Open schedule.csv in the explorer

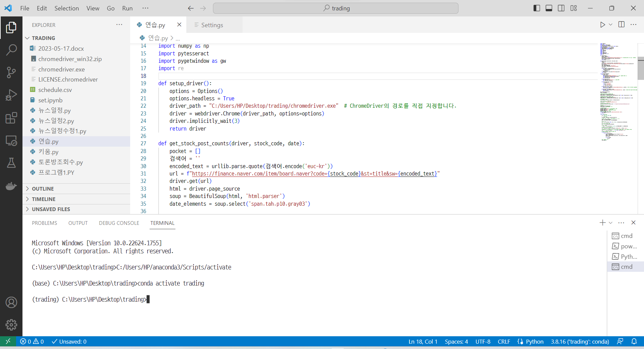tap(55, 90)
